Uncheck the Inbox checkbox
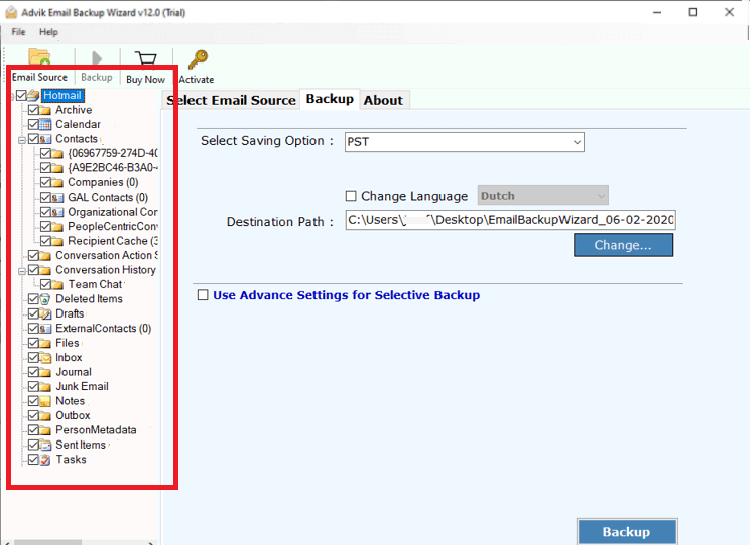 tap(33, 357)
